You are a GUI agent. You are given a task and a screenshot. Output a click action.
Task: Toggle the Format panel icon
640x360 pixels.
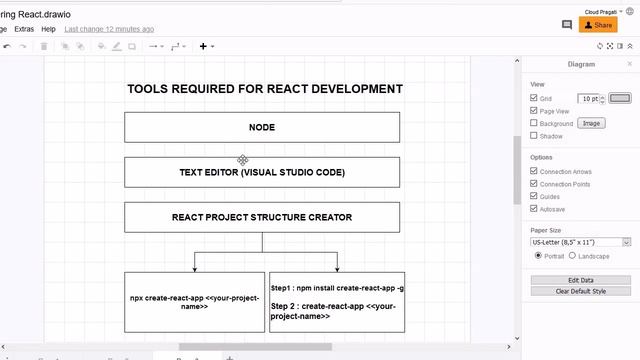[620, 46]
